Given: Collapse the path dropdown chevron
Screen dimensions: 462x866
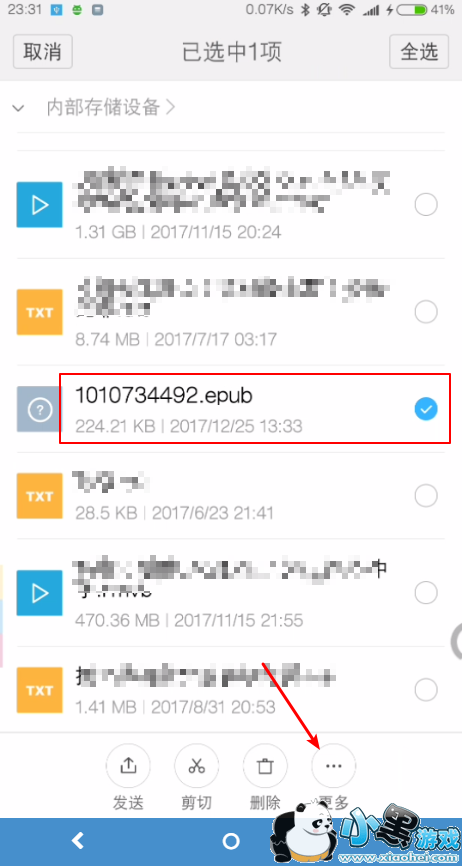Looking at the screenshot, I should 18,108.
